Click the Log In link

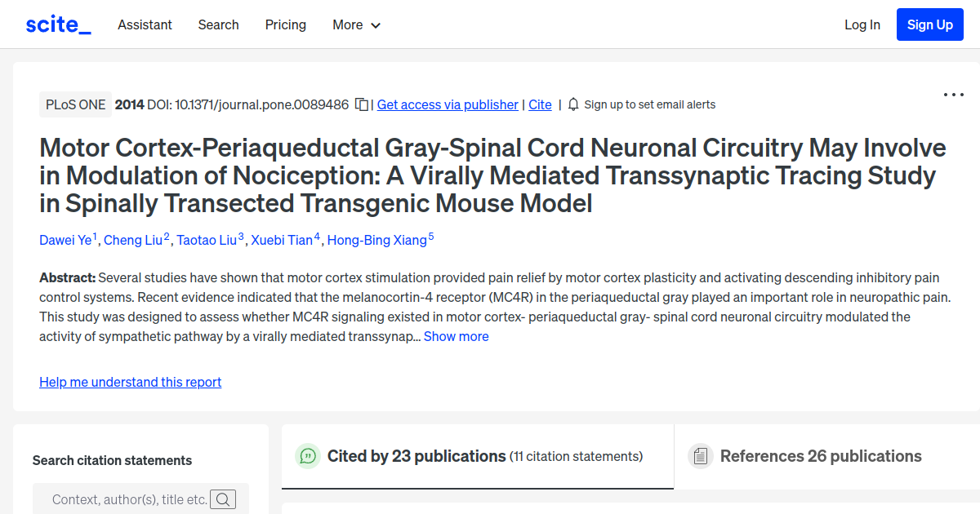862,25
